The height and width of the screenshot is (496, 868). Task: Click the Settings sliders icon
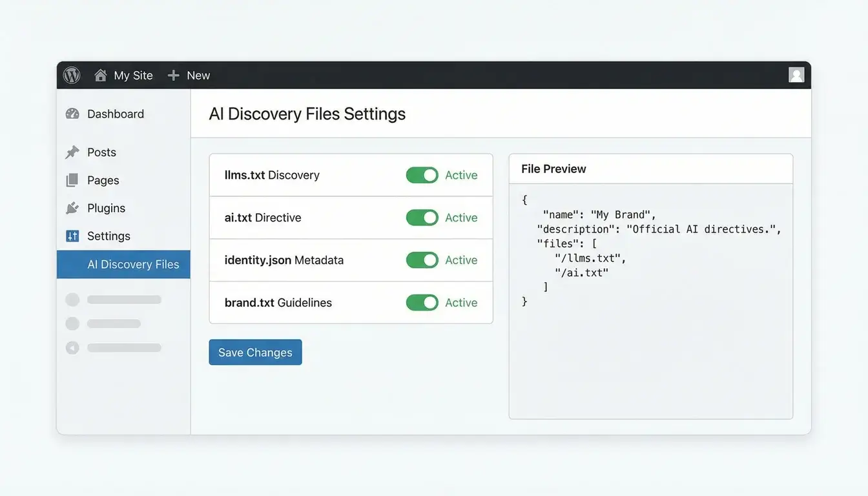pos(72,236)
